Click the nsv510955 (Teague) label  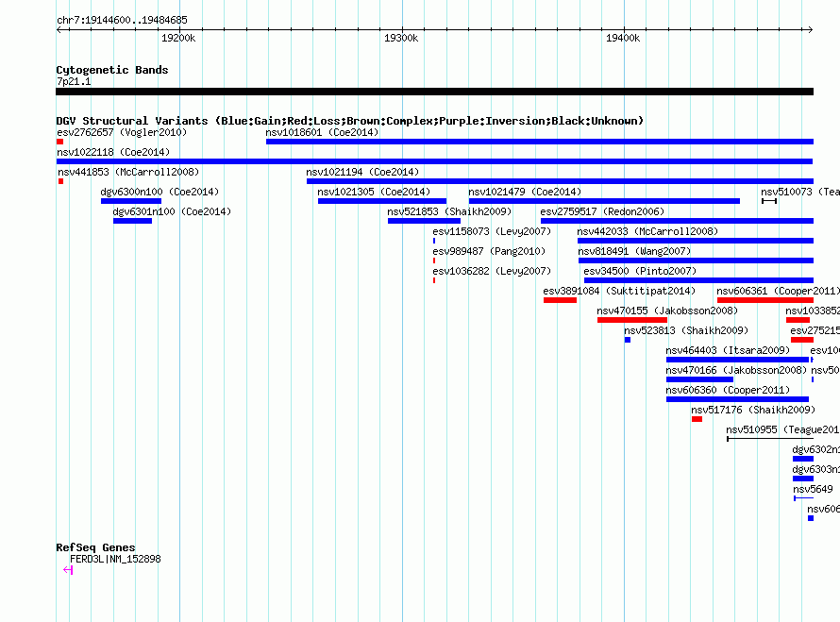tap(782, 429)
